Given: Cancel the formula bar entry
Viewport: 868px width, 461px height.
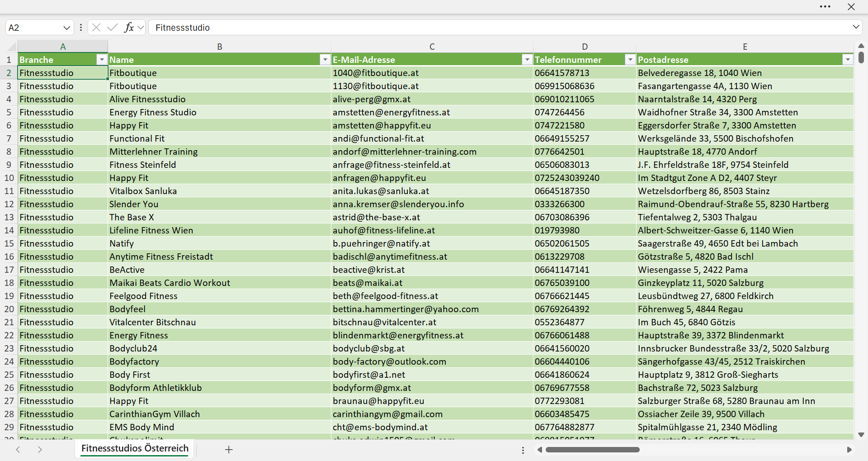Looking at the screenshot, I should (x=96, y=28).
